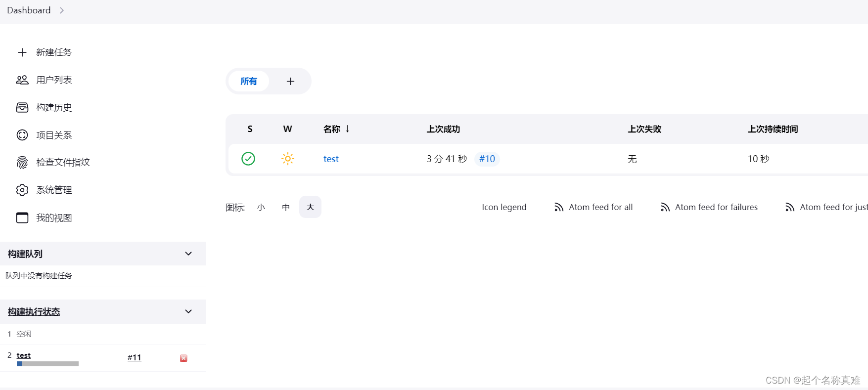868x390 pixels.
Task: Open Atom feed for failures link
Action: 716,207
